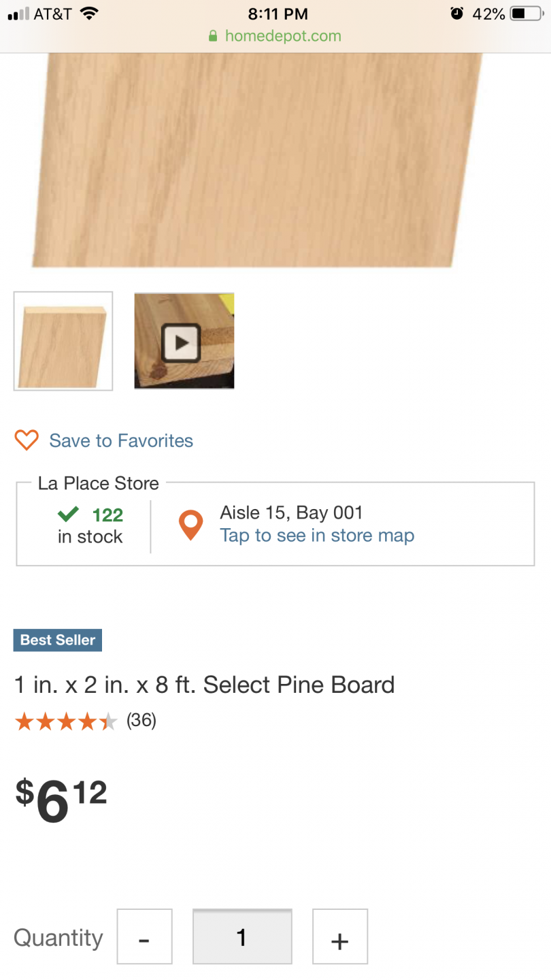The image size is (551, 980).
Task: Tap the orange store location pin
Action: click(x=190, y=525)
